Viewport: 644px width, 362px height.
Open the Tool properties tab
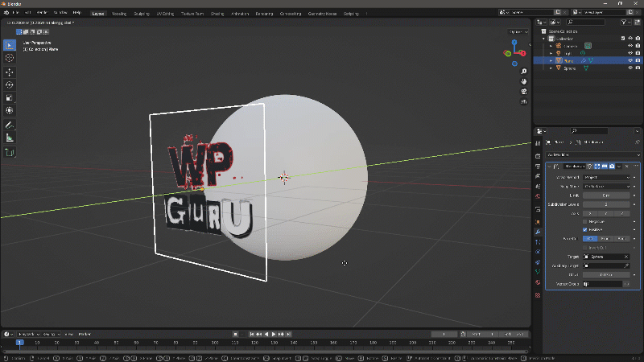tap(538, 143)
